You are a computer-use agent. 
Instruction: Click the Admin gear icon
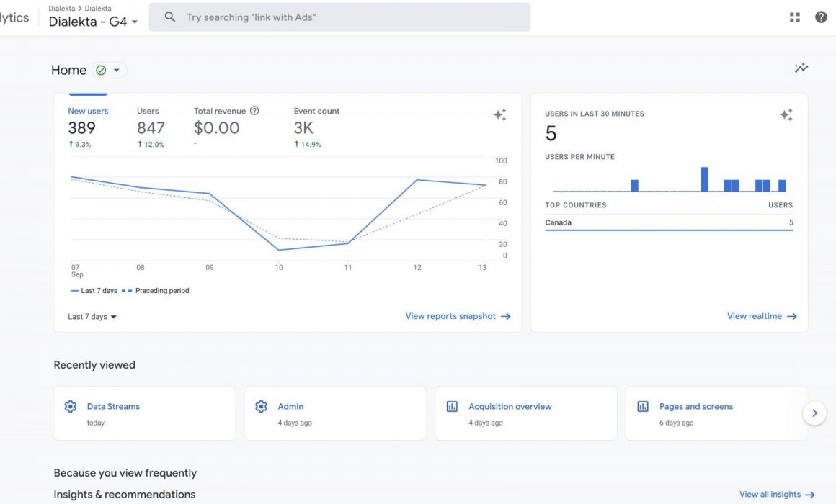point(261,406)
